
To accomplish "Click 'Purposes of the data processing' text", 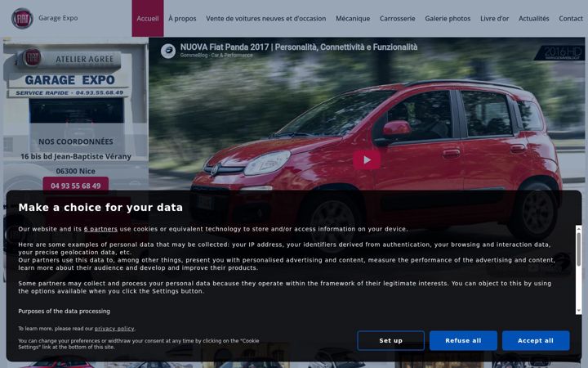I will point(65,312).
